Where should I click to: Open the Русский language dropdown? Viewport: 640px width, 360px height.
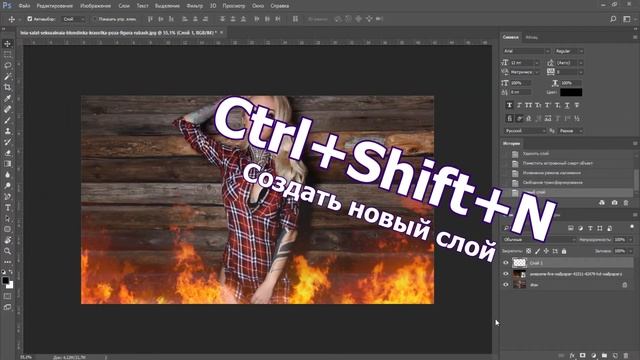524,131
